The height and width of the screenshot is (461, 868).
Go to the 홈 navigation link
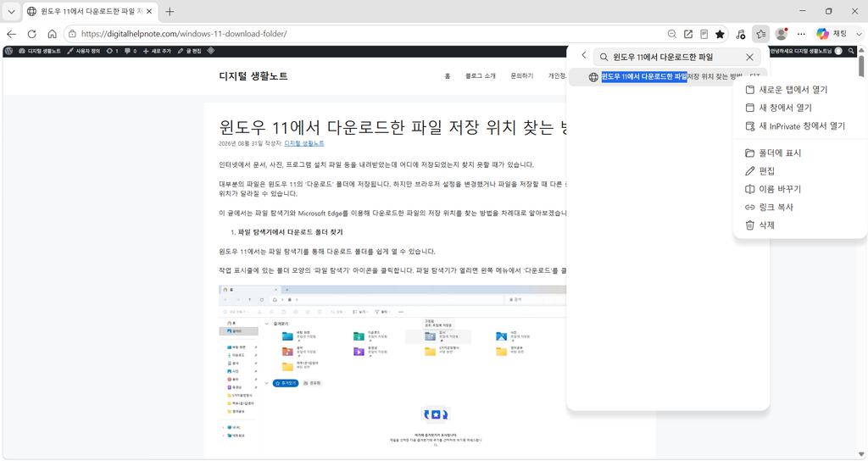(x=448, y=75)
